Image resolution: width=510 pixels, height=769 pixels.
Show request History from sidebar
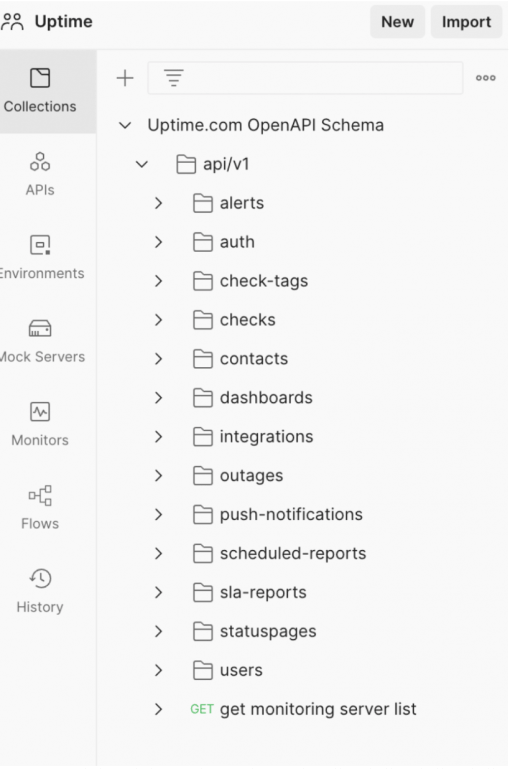40,591
